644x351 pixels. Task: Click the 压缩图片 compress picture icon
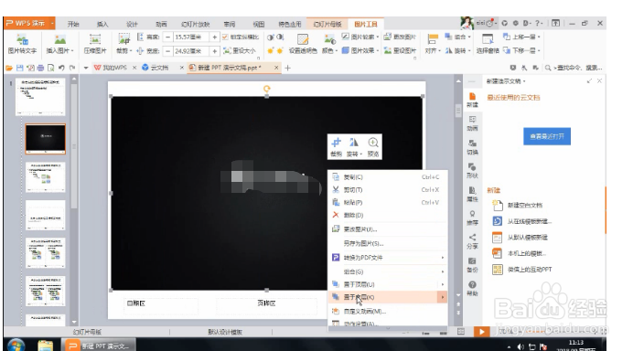[x=95, y=44]
